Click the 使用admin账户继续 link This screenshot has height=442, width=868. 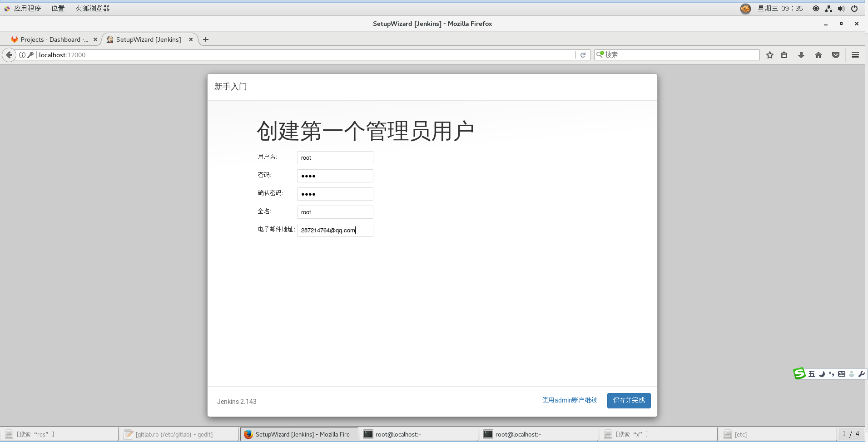coord(570,400)
